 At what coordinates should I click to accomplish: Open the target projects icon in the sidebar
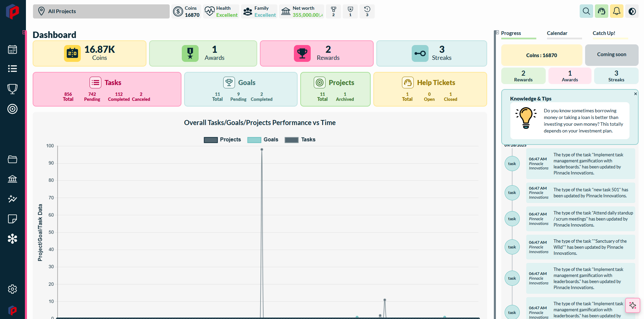[12, 109]
